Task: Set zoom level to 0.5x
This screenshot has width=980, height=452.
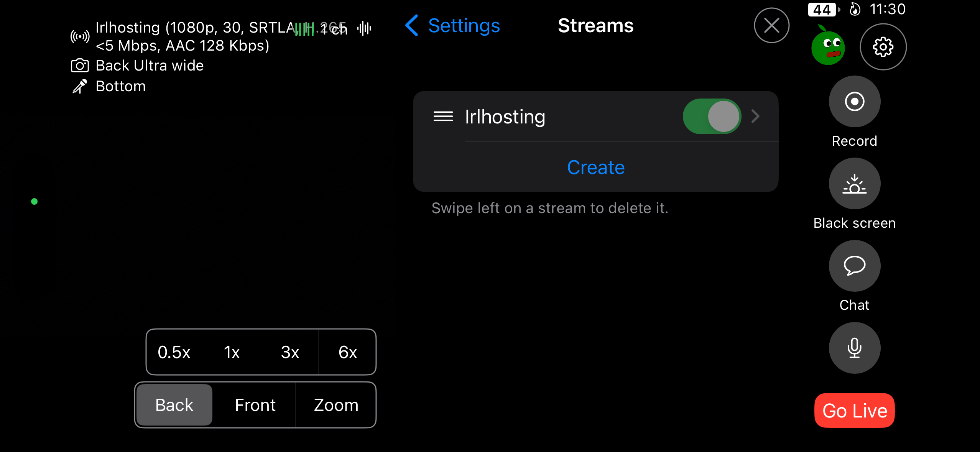Action: click(174, 352)
